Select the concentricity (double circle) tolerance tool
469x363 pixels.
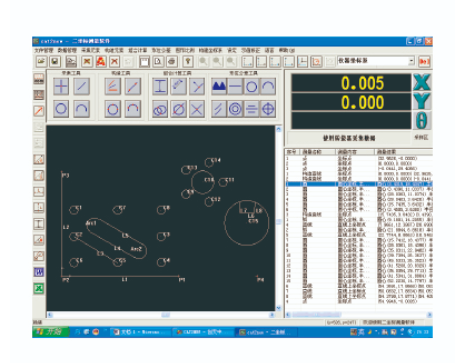tap(235, 109)
